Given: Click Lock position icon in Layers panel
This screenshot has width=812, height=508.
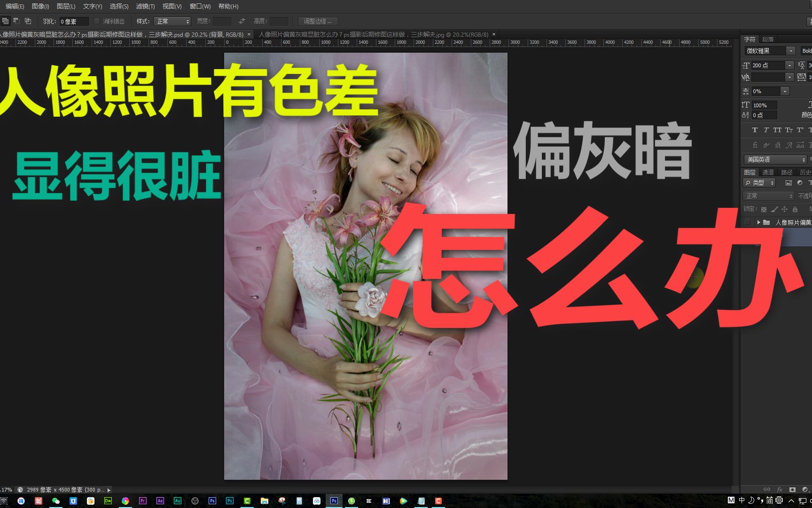Looking at the screenshot, I should (x=785, y=209).
